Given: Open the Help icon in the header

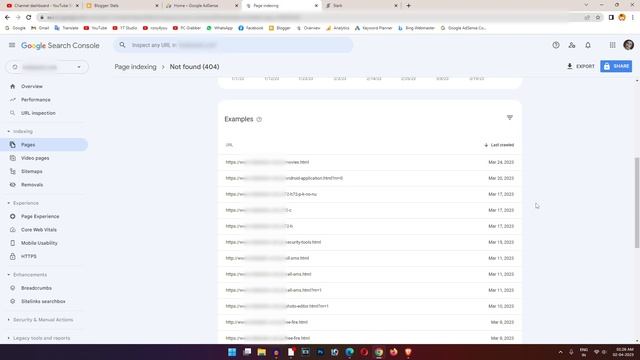Looking at the screenshot, I should coord(556,45).
